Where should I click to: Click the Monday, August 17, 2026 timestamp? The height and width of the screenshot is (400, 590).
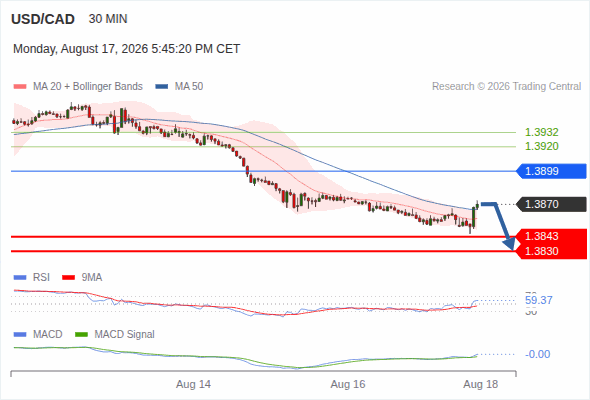click(x=126, y=49)
